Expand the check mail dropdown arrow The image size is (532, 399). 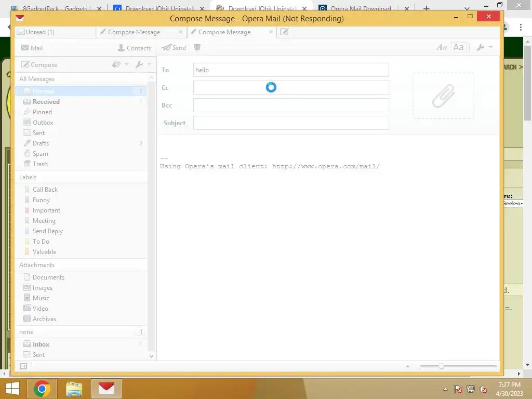[127, 64]
